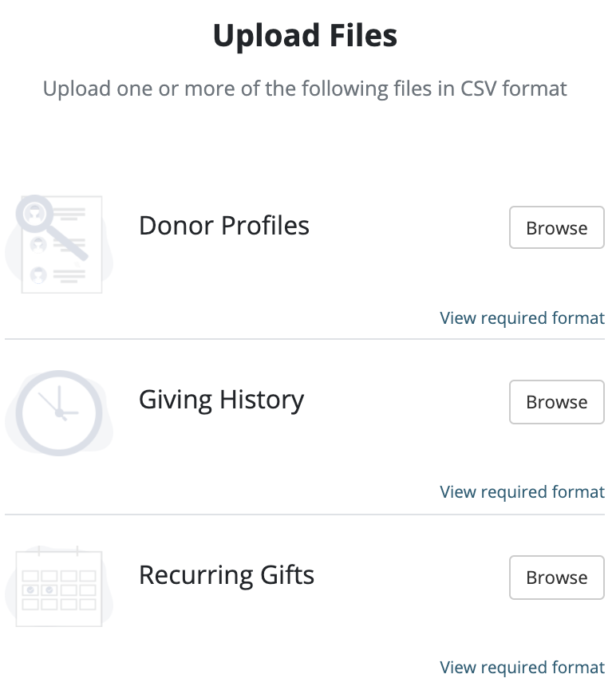Browse for a Donor Profiles file

point(556,227)
